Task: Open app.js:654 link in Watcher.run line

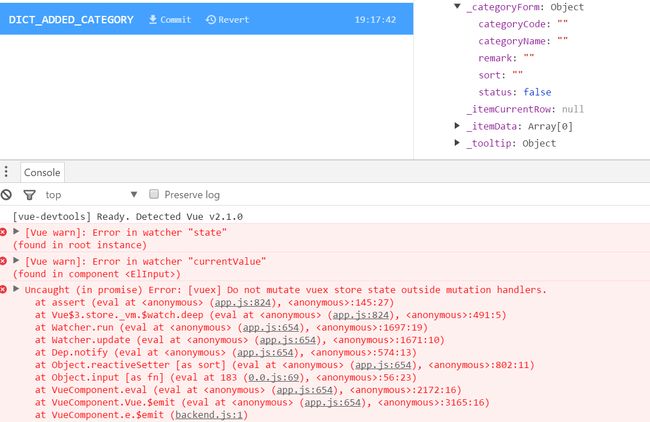Action: 271,327
